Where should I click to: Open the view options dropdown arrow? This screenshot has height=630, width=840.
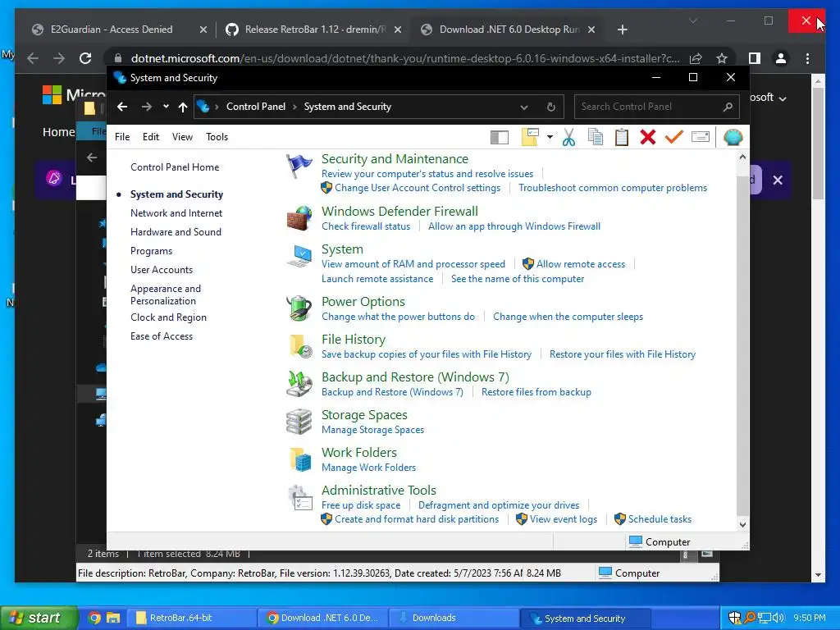pos(550,137)
